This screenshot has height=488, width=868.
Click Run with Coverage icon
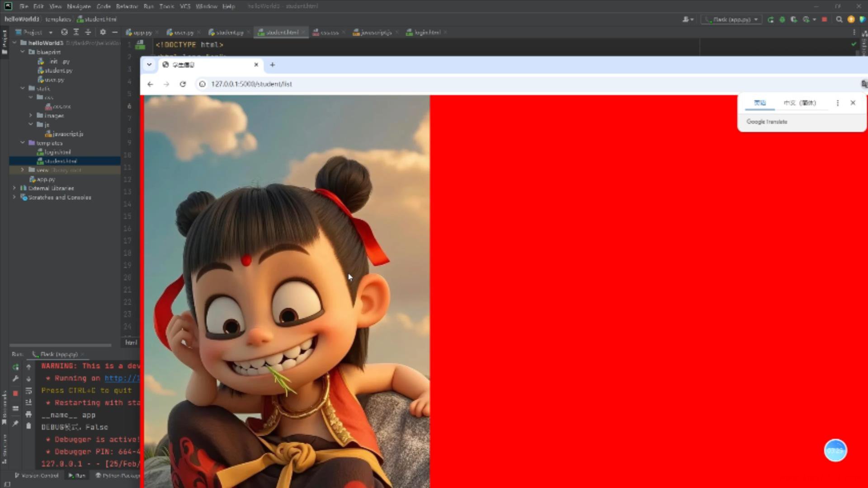794,19
